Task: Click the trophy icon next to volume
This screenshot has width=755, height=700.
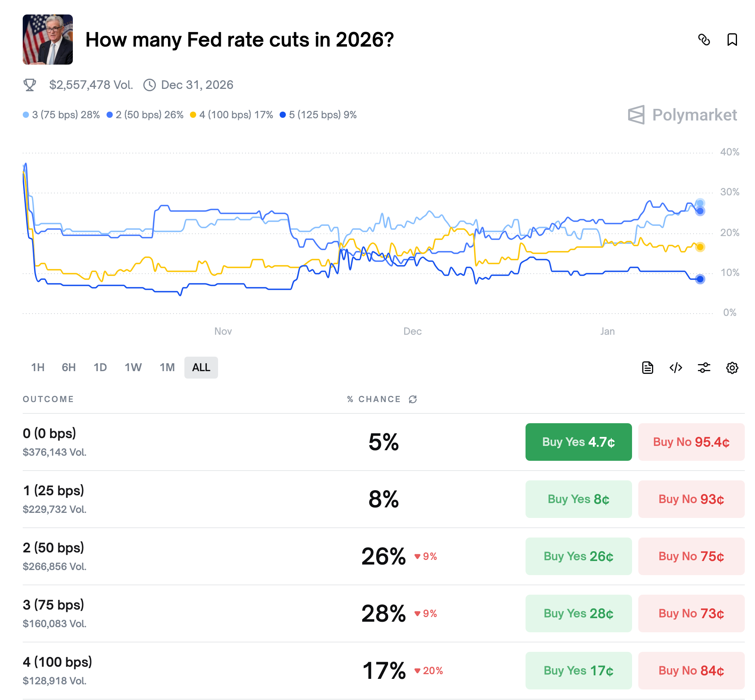Action: pyautogui.click(x=30, y=85)
